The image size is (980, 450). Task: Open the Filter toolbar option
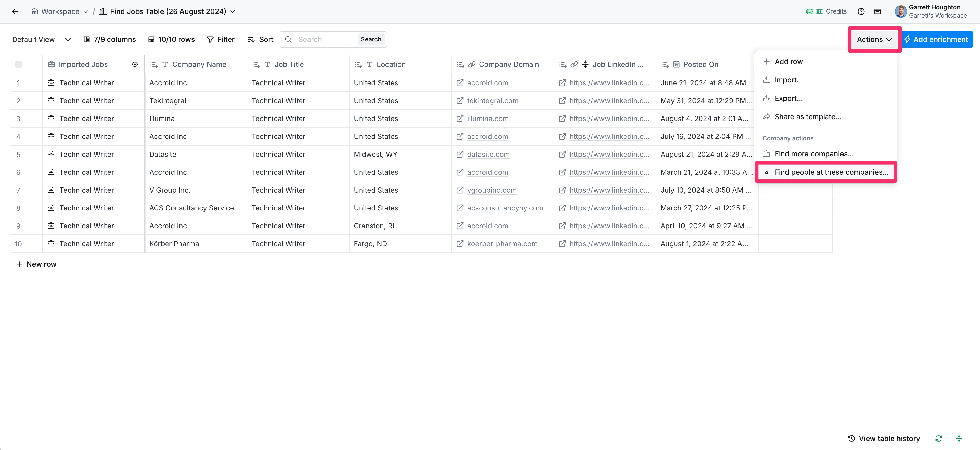(x=221, y=39)
